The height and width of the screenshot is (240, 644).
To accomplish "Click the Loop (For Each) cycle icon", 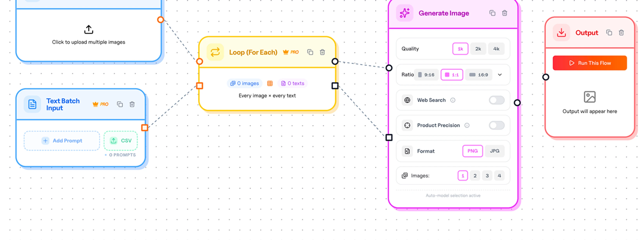I will [x=215, y=52].
